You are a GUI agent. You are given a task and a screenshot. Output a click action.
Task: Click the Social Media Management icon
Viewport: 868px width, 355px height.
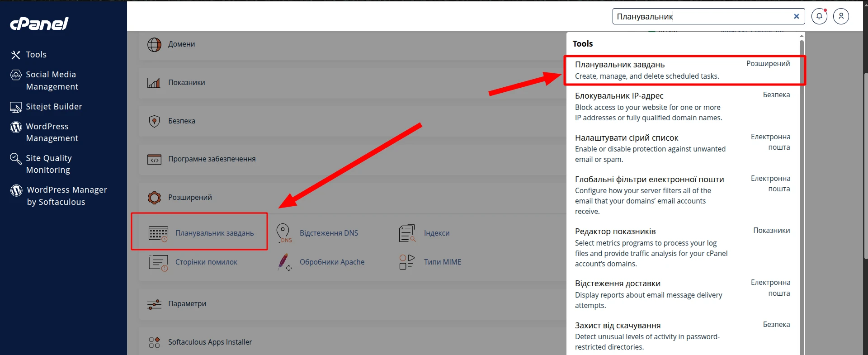16,75
